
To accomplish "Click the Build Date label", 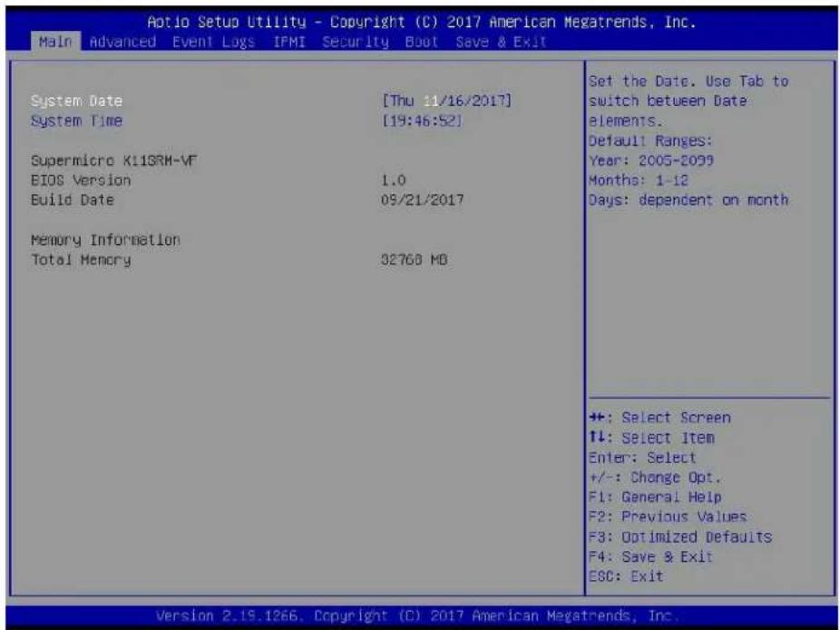I will pyautogui.click(x=73, y=200).
